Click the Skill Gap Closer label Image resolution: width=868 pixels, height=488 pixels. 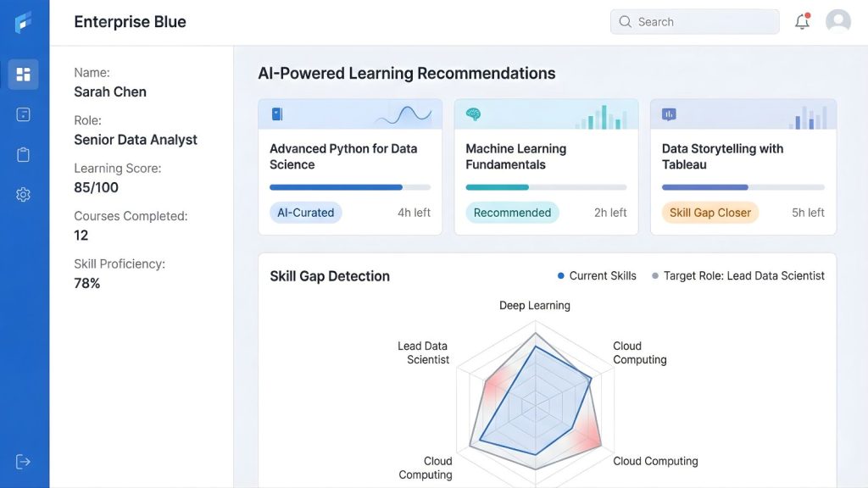tap(710, 213)
